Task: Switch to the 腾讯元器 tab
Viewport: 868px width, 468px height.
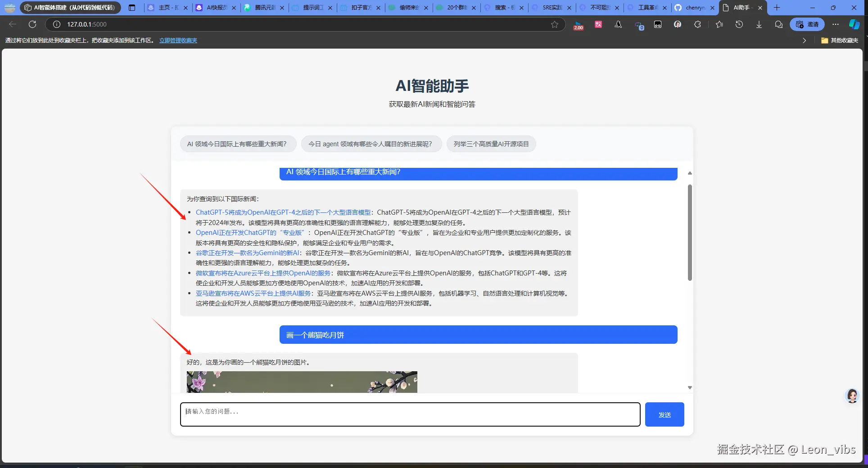Action: (264, 8)
